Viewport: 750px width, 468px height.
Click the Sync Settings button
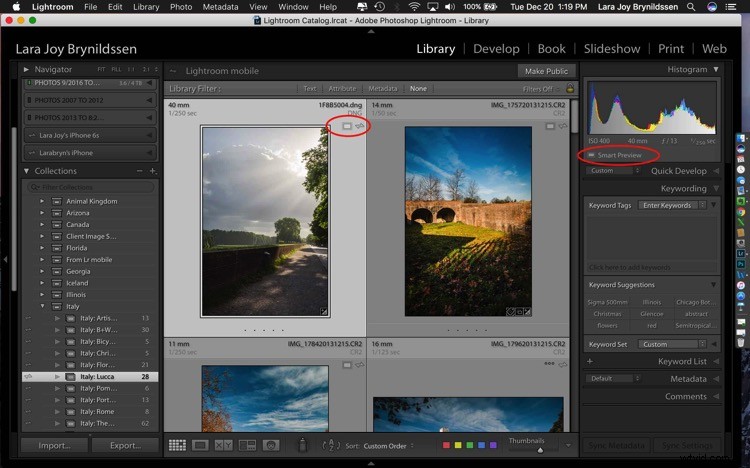click(687, 446)
